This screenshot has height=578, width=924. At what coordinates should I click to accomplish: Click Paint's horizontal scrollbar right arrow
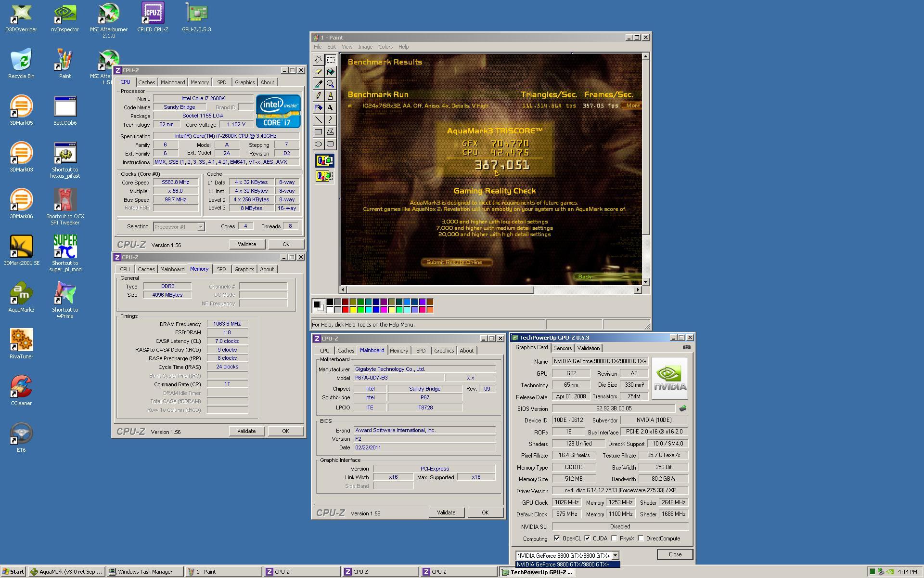(x=638, y=289)
